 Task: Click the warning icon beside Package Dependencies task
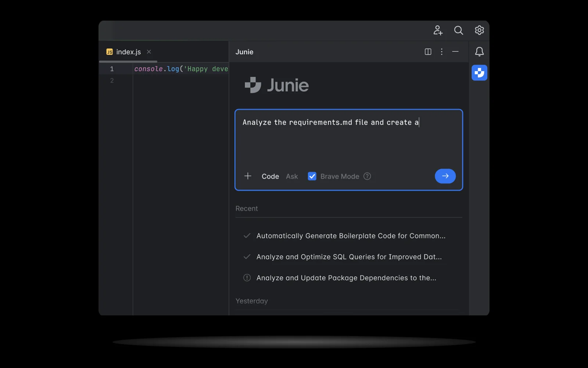pos(247,278)
